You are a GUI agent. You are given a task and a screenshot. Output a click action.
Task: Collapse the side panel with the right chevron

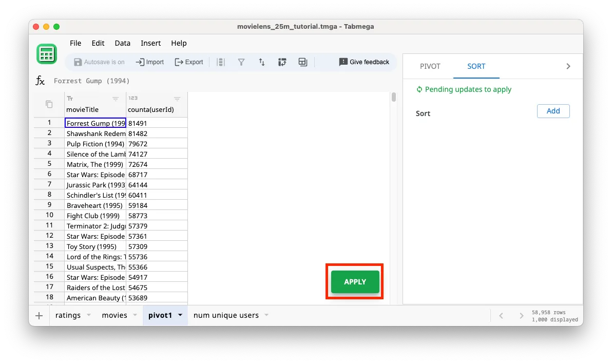(x=568, y=66)
